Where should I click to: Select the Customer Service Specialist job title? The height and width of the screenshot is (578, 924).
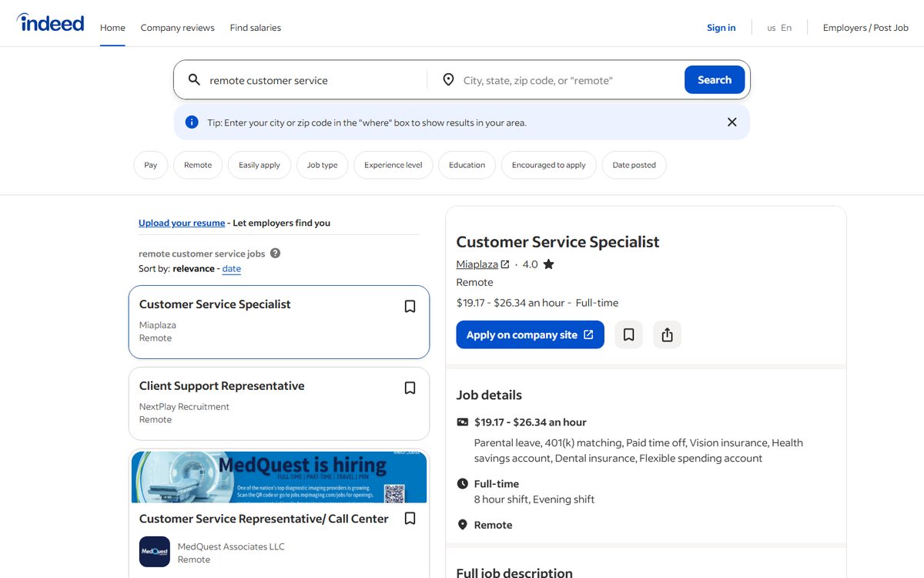coord(215,304)
